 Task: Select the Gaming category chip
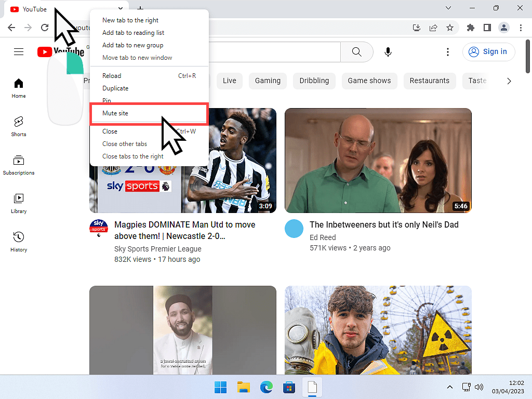[x=268, y=81]
